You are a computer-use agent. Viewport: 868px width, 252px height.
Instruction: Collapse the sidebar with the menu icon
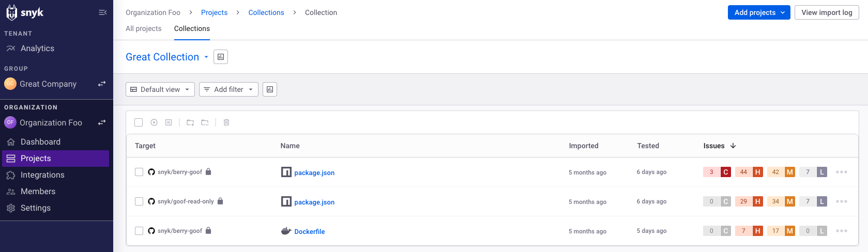[102, 12]
